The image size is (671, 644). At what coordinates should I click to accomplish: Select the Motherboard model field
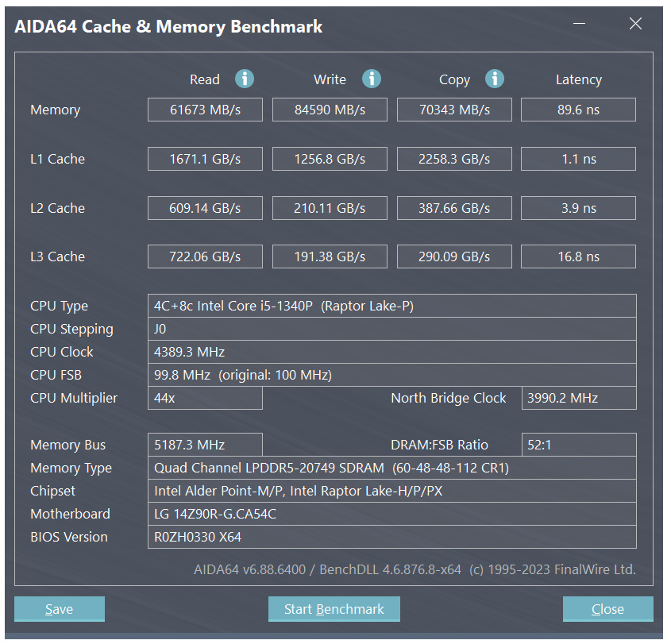pos(391,514)
